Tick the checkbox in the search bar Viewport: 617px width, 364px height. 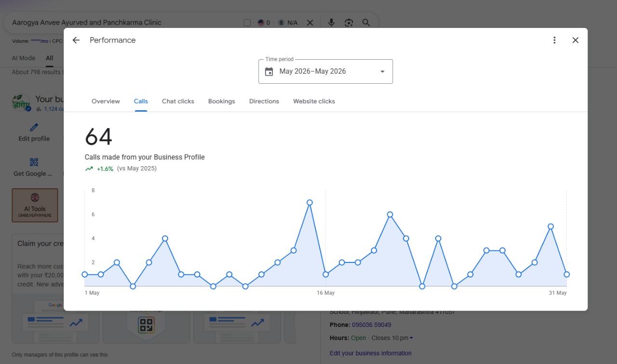247,23
